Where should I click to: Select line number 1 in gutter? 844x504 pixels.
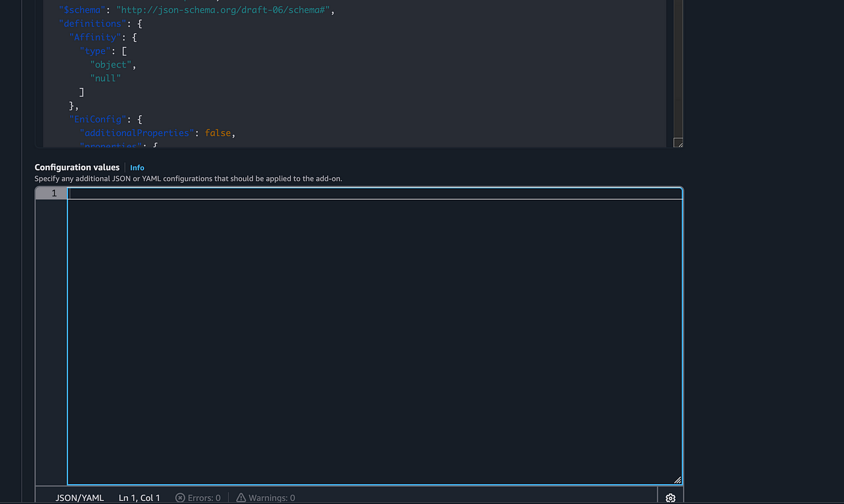point(54,194)
